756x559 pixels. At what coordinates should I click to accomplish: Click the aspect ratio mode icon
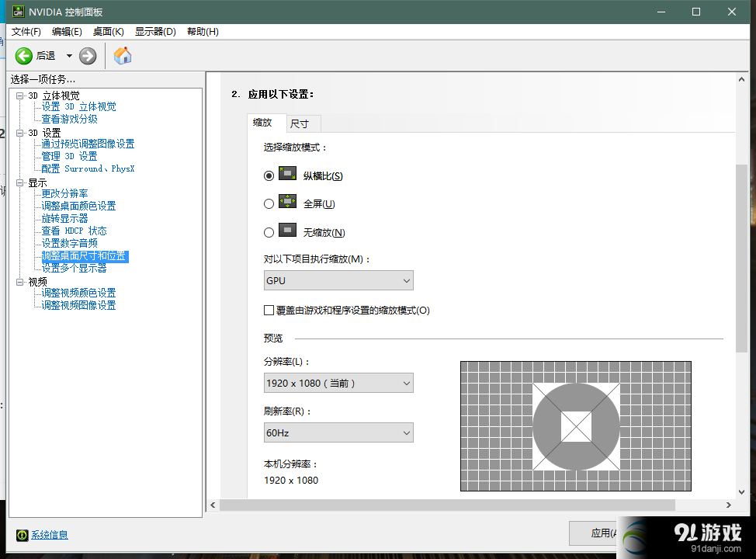(x=287, y=174)
